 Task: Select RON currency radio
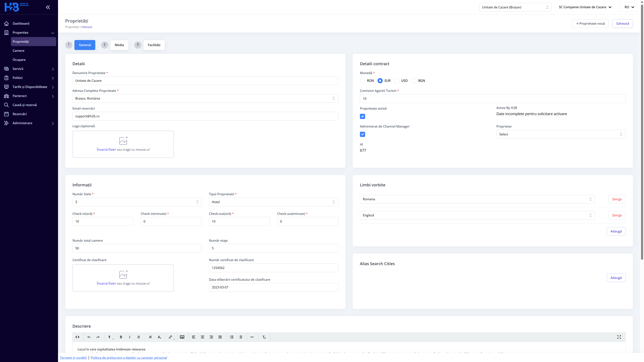(x=362, y=81)
